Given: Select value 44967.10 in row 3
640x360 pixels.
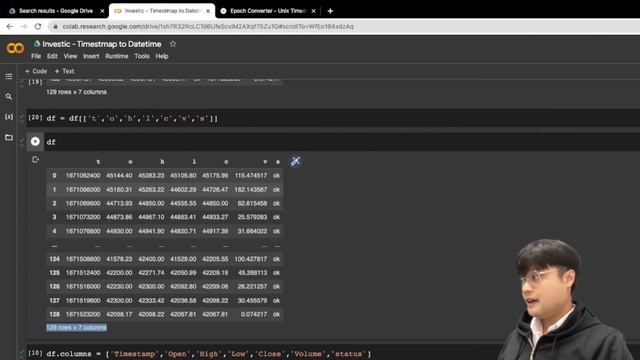Looking at the screenshot, I should [151, 217].
